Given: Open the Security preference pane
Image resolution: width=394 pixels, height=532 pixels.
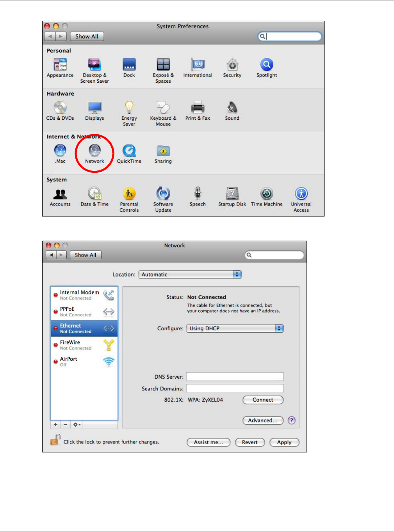Looking at the screenshot, I should click(232, 67).
